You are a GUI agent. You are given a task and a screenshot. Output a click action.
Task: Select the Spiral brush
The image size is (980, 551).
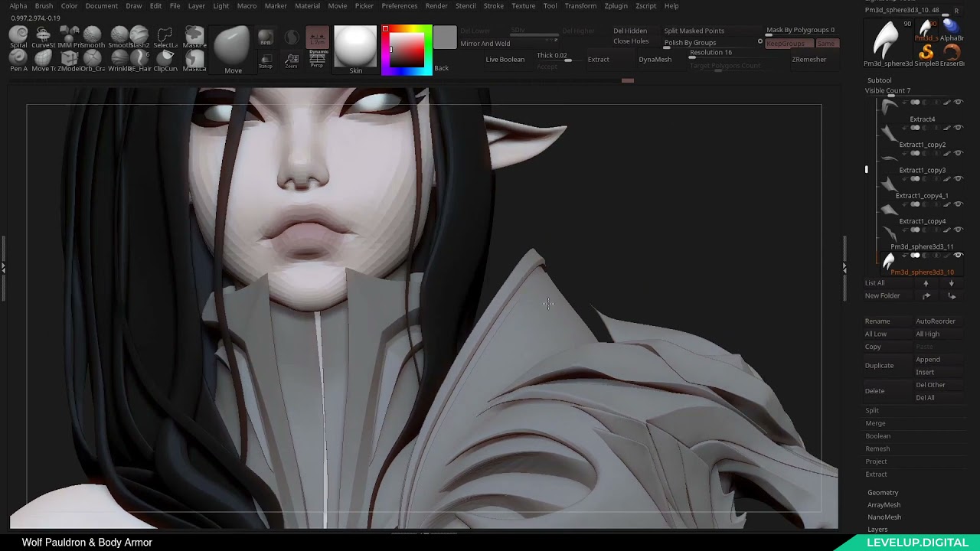(18, 36)
